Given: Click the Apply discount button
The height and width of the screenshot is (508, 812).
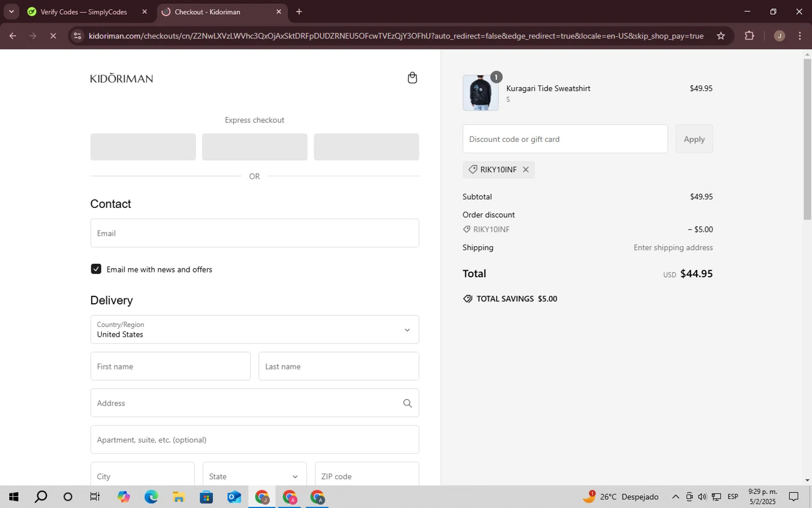Looking at the screenshot, I should [694, 139].
